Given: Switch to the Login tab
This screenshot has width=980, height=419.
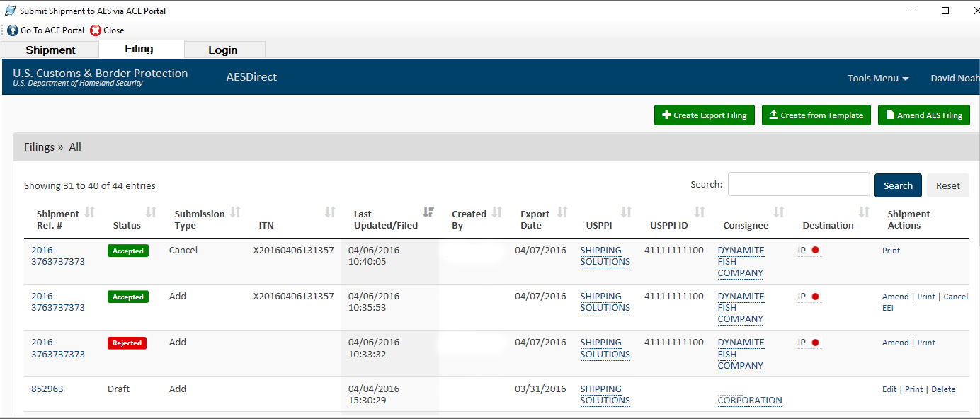Looking at the screenshot, I should point(224,50).
